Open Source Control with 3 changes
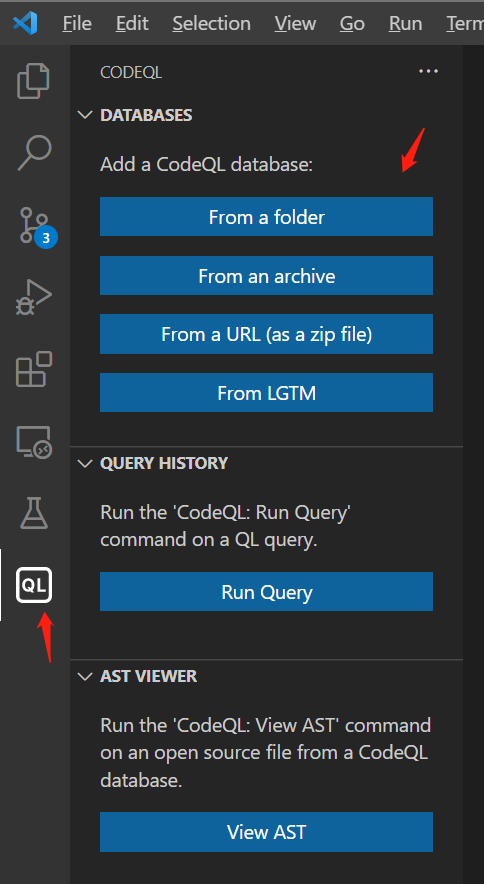The height and width of the screenshot is (884, 484). tap(37, 227)
